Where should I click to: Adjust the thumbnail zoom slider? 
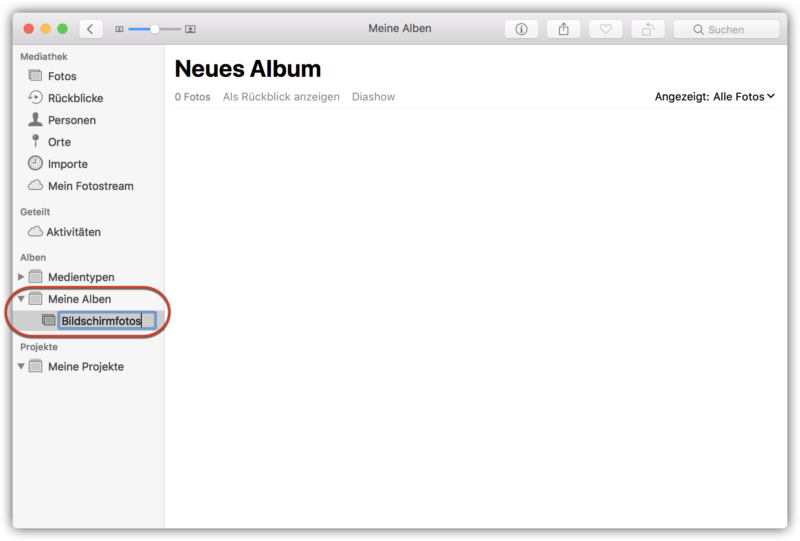point(154,30)
